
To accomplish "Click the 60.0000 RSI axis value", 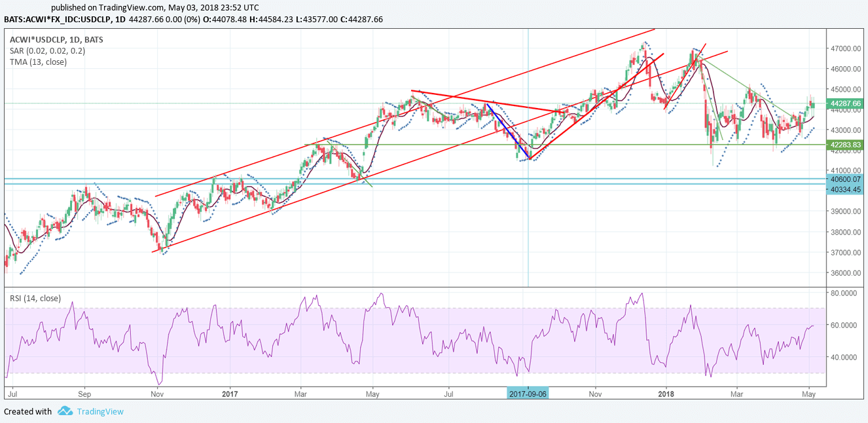I will coord(845,325).
